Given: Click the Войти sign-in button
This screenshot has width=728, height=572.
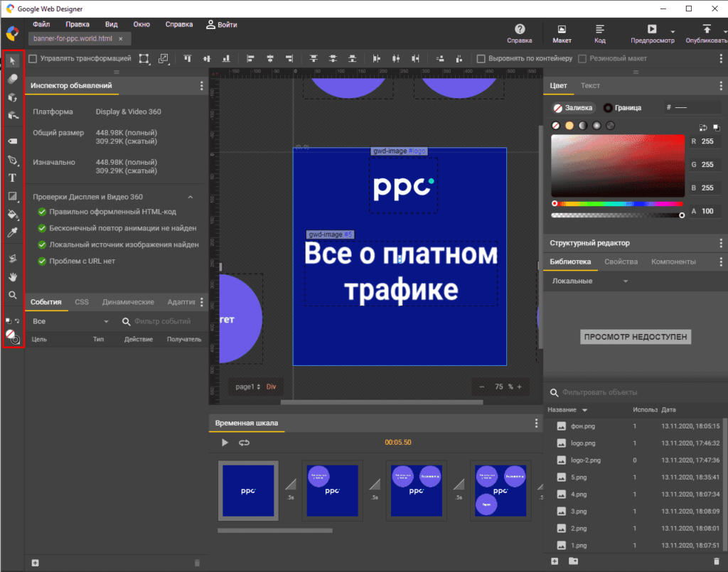Looking at the screenshot, I should click(x=222, y=25).
